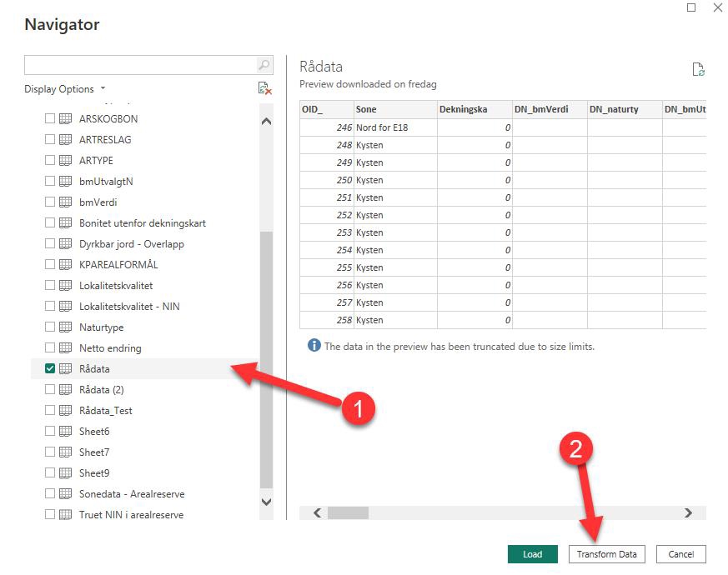The image size is (728, 575).
Task: Click table icon next to Naturtype
Action: (66, 327)
